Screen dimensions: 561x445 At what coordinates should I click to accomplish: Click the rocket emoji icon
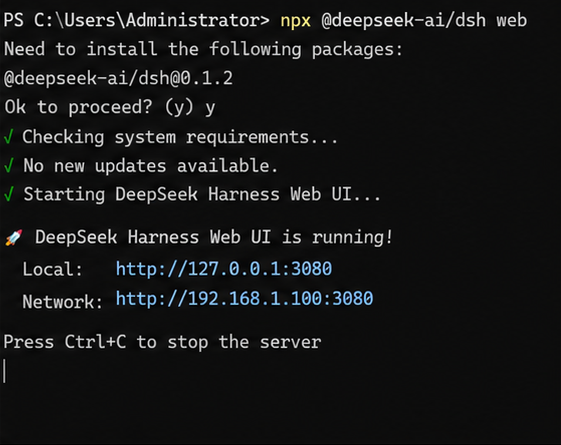pyautogui.click(x=14, y=238)
